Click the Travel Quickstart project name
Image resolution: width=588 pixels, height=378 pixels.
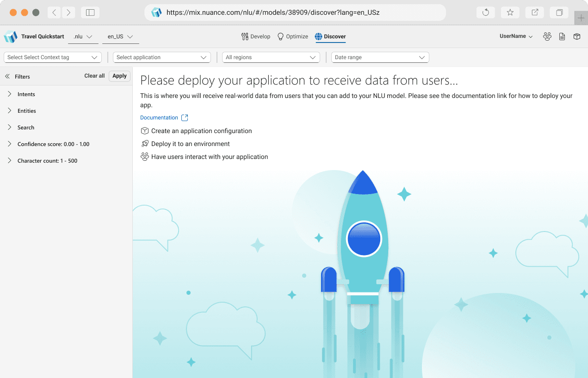[43, 37]
